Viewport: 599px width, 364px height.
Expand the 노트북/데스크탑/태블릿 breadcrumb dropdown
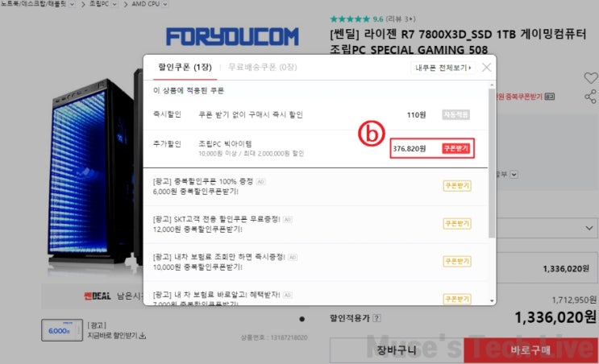(x=72, y=4)
